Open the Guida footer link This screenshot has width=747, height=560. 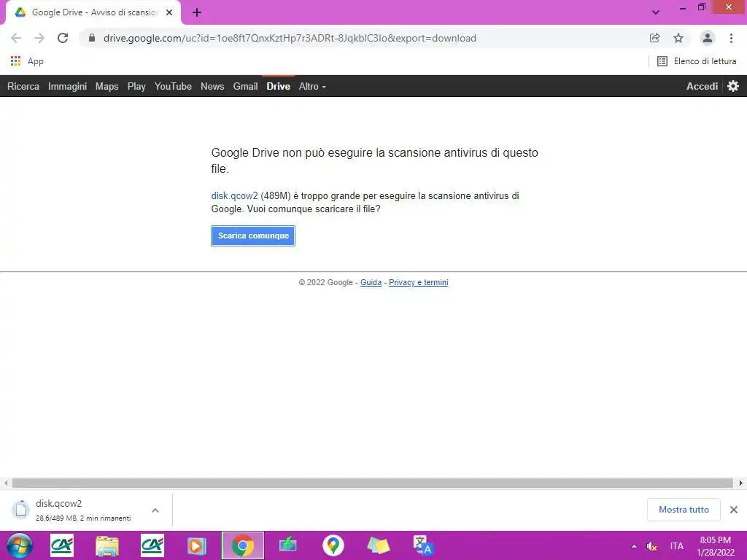click(x=371, y=282)
